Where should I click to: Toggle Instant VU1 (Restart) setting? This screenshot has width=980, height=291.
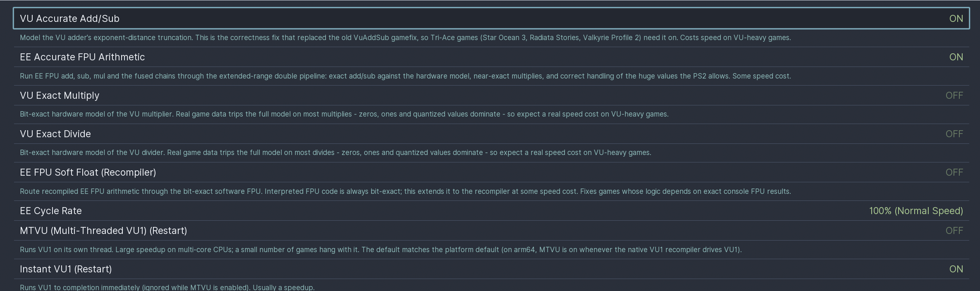[x=491, y=269]
